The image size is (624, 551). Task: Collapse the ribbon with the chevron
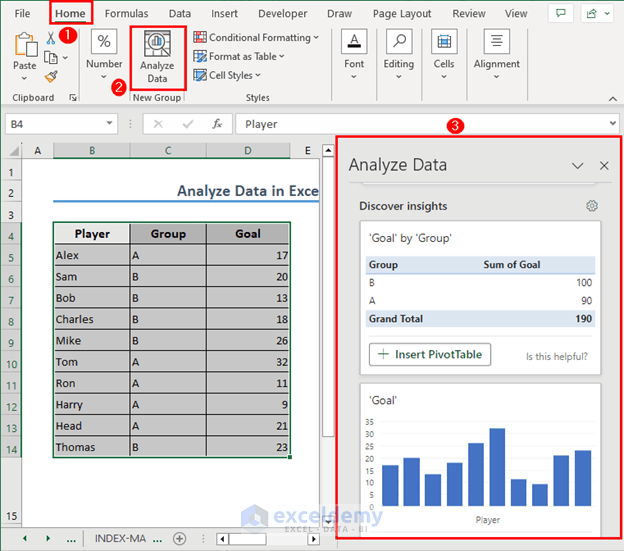(x=613, y=99)
